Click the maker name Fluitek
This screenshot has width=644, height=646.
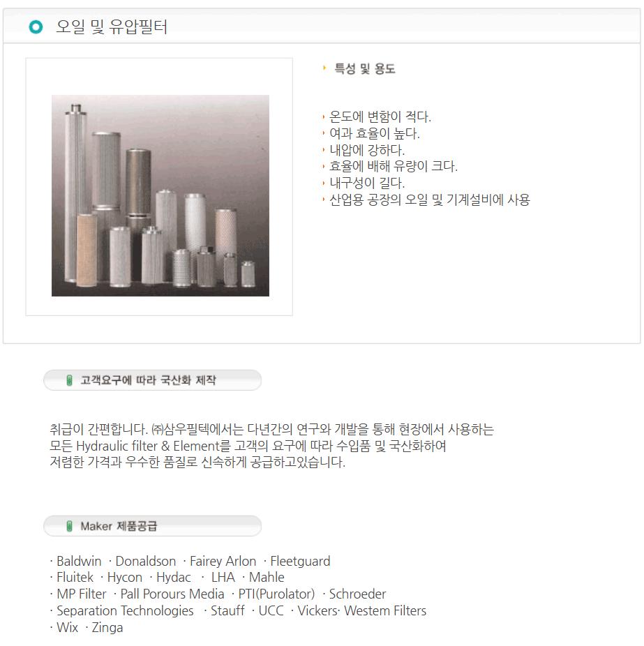75,577
